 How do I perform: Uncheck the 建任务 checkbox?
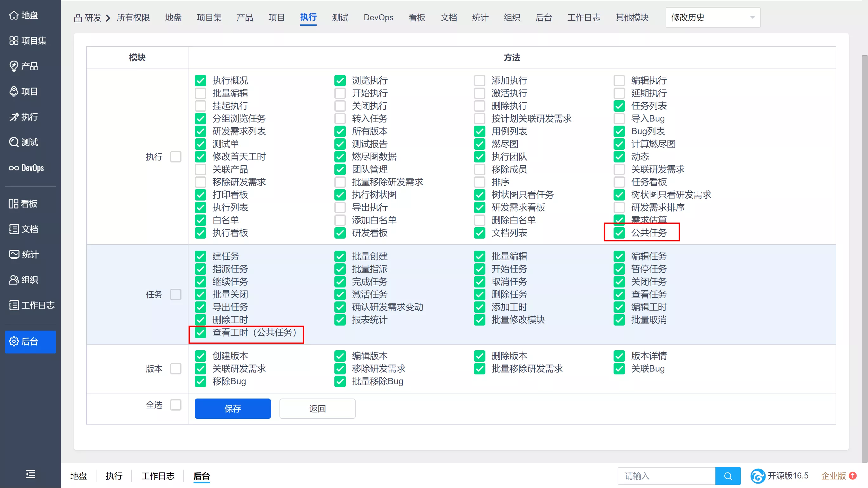(x=201, y=256)
